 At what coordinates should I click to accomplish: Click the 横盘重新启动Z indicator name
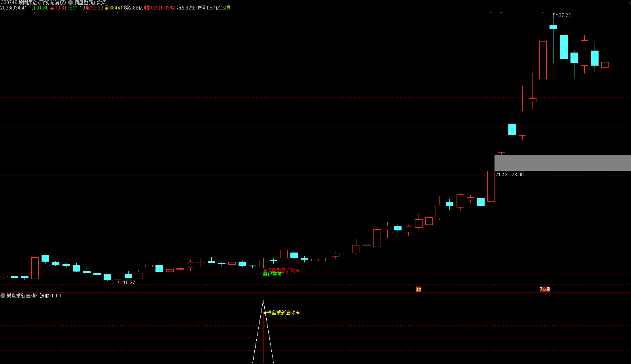tap(90, 2)
